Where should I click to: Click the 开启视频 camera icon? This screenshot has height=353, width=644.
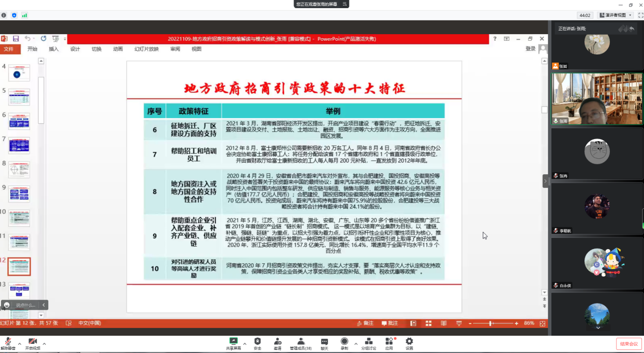click(33, 341)
